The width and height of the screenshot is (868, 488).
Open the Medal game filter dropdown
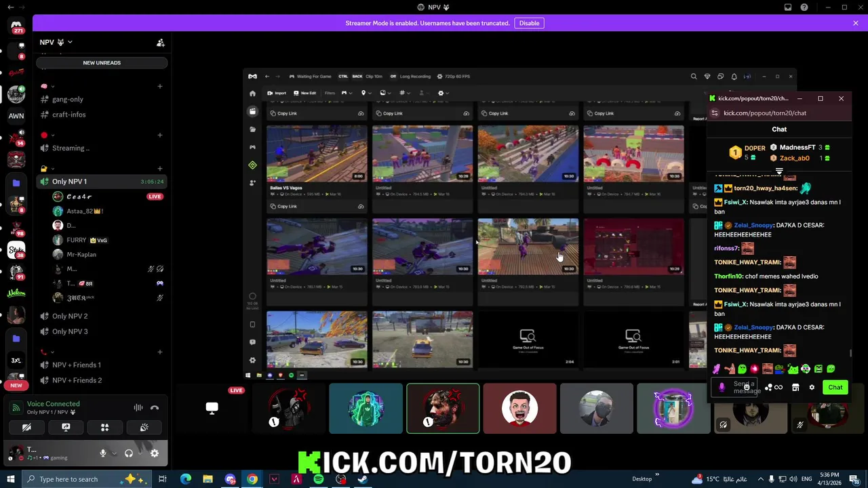tap(347, 93)
